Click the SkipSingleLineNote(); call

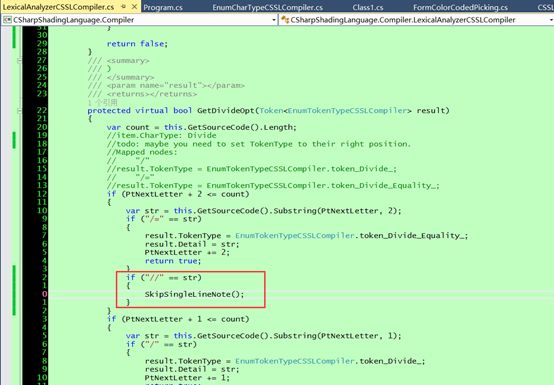click(x=194, y=294)
